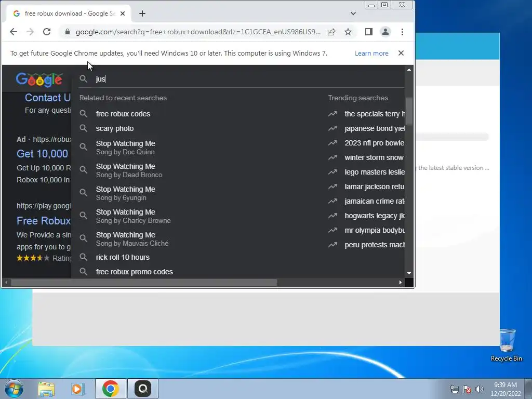Select trending search winter storm snow

click(x=374, y=158)
